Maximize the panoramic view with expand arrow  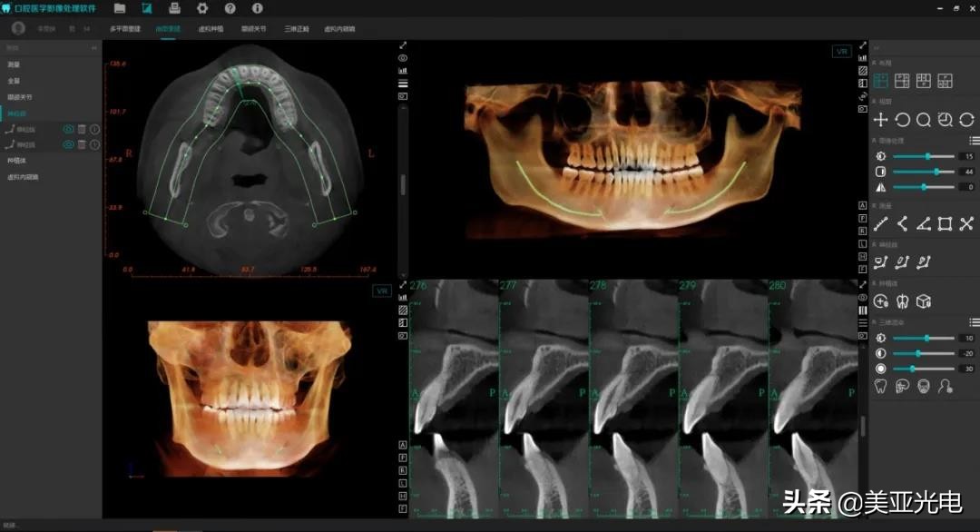tap(863, 45)
